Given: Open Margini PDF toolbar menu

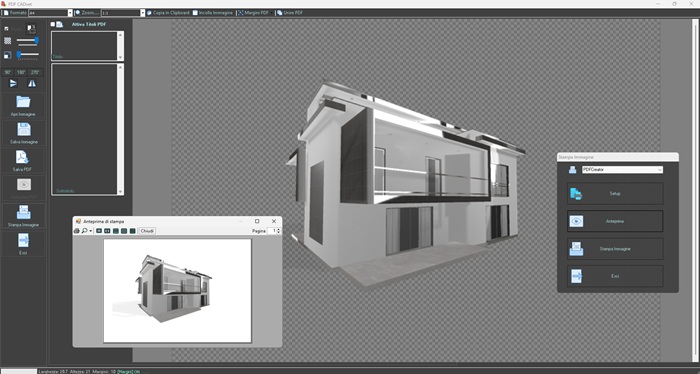Looking at the screenshot, I should point(254,13).
